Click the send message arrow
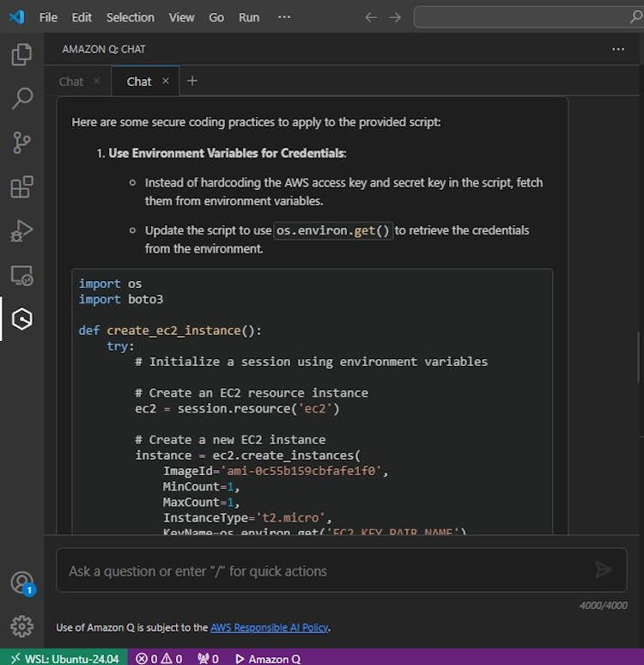 [x=604, y=570]
